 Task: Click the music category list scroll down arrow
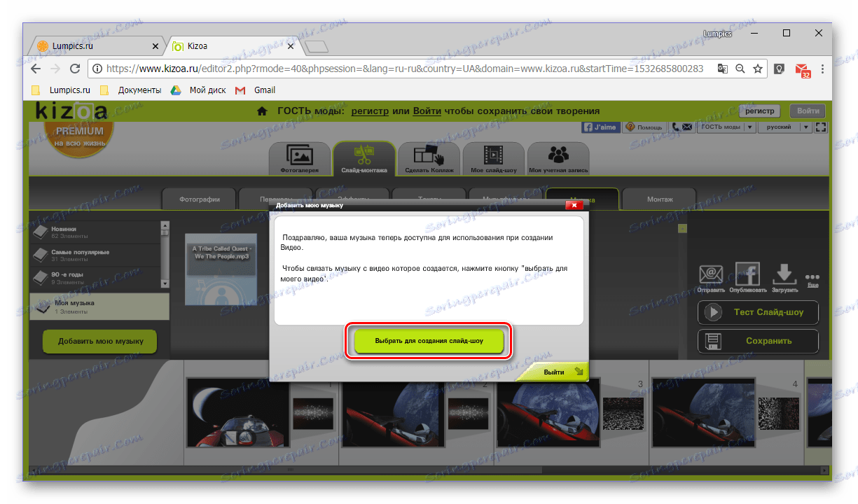pos(165,283)
